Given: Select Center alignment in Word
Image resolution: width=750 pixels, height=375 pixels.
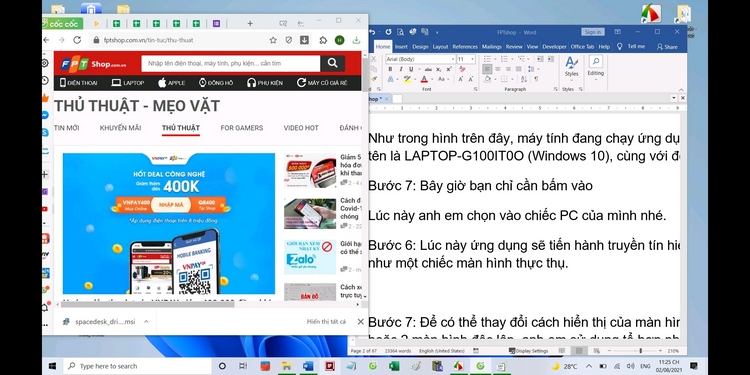Looking at the screenshot, I should pyautogui.click(x=497, y=69).
